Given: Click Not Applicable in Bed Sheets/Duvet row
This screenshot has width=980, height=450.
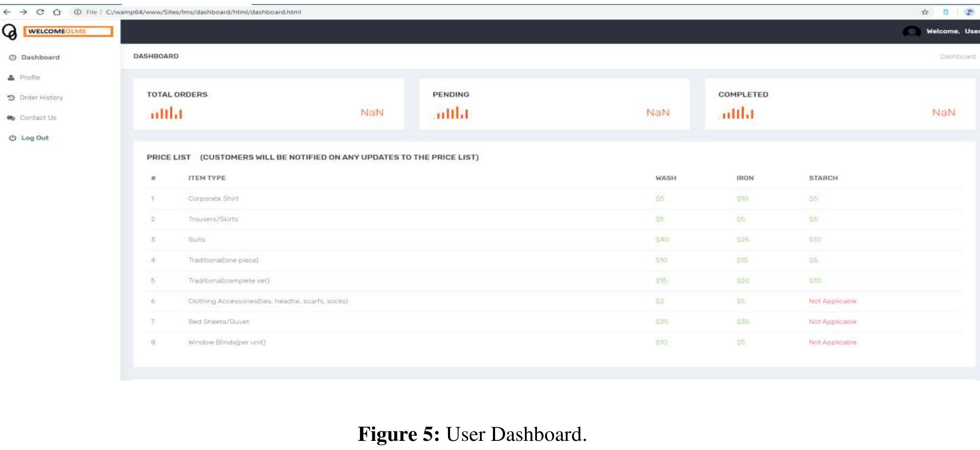Looking at the screenshot, I should (832, 321).
